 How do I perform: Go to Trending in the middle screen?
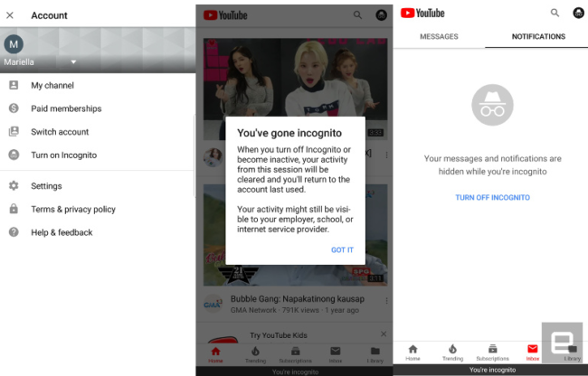pyautogui.click(x=255, y=354)
